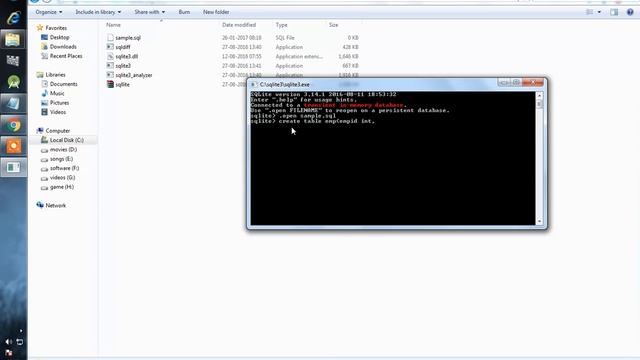Click the New folder button

(216, 12)
